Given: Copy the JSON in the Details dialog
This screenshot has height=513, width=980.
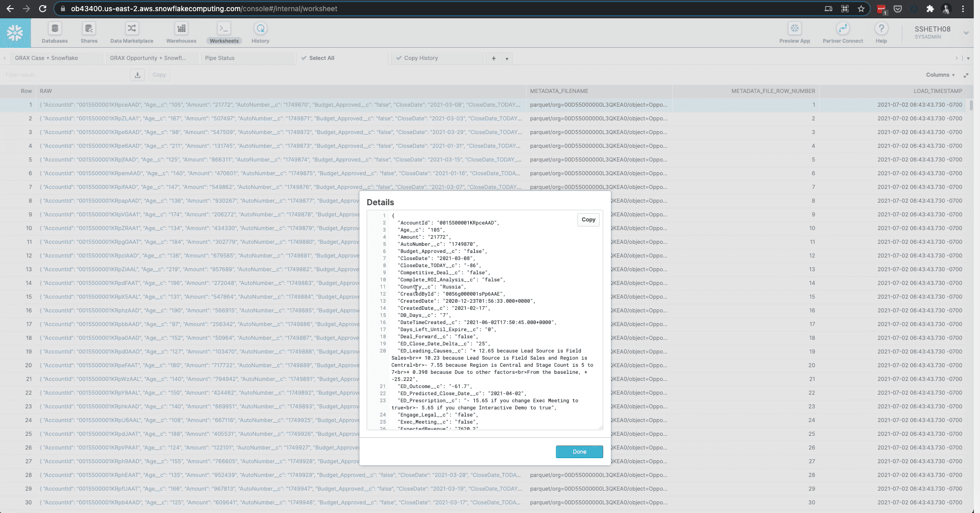Looking at the screenshot, I should pos(589,220).
